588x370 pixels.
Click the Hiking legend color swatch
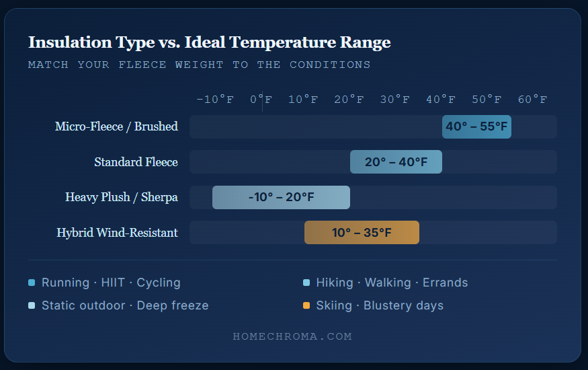(x=306, y=283)
